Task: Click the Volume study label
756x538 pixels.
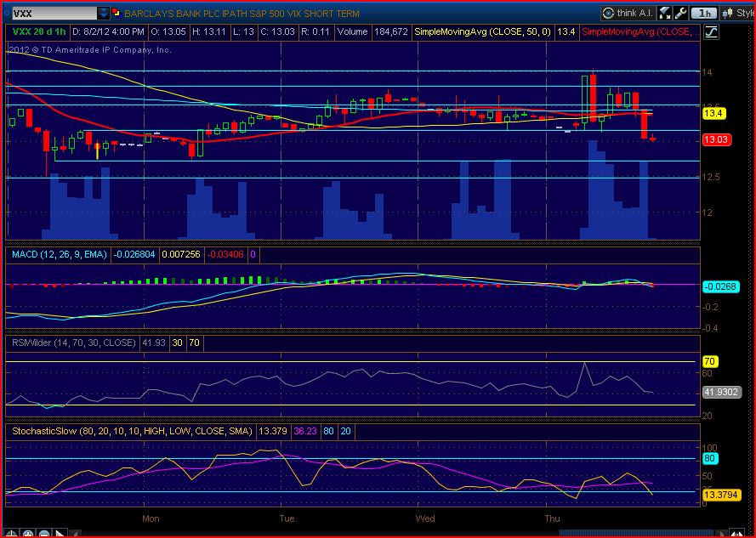Action: click(352, 31)
